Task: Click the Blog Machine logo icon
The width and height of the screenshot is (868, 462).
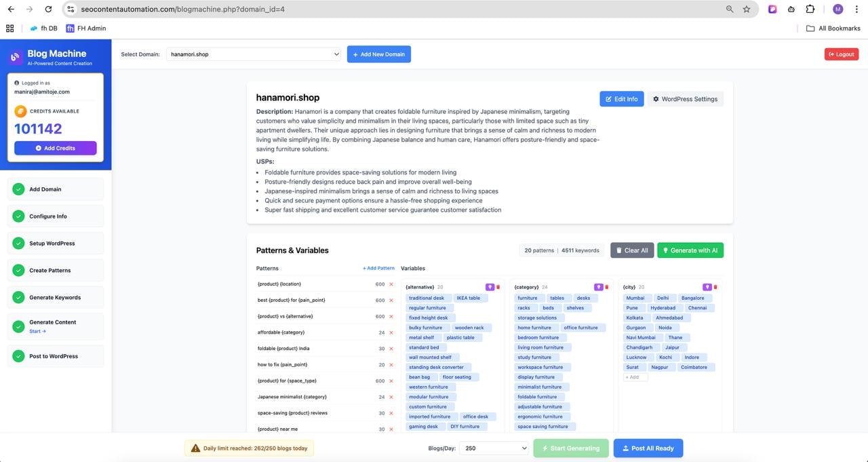Action: 15,57
